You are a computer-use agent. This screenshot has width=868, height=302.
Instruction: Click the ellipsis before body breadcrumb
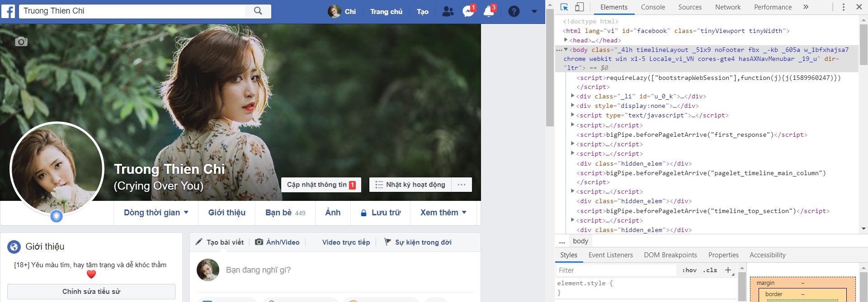(x=562, y=242)
